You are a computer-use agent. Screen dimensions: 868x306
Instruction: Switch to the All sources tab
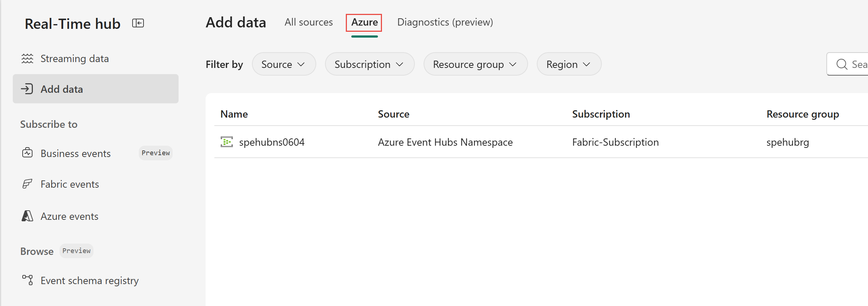click(309, 22)
